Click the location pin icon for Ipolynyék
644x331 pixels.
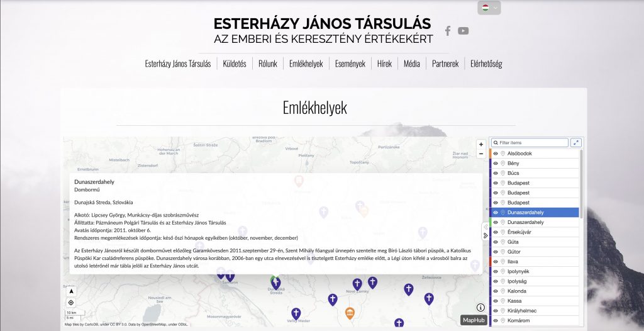(x=502, y=271)
